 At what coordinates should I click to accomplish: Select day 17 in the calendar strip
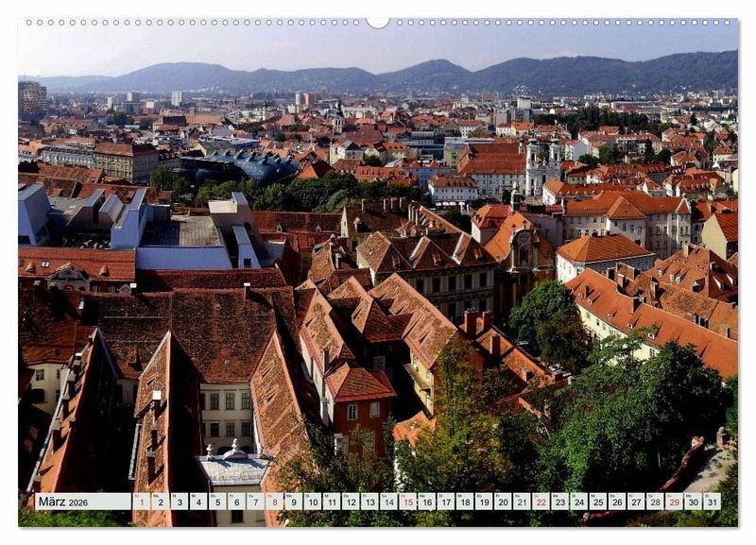point(446,502)
